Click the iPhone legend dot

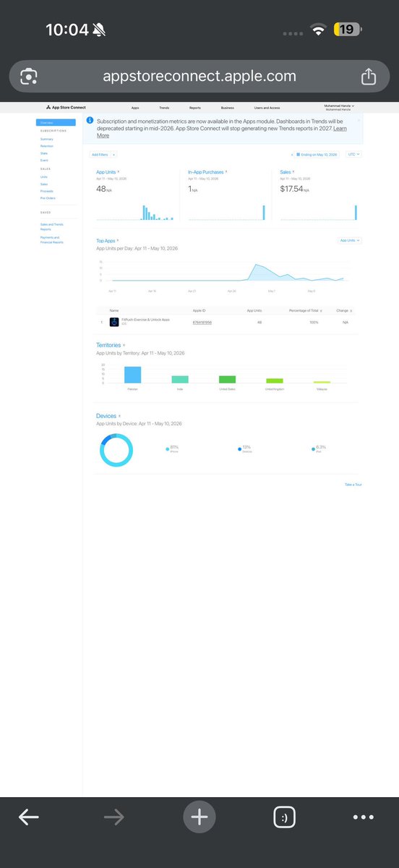(168, 449)
